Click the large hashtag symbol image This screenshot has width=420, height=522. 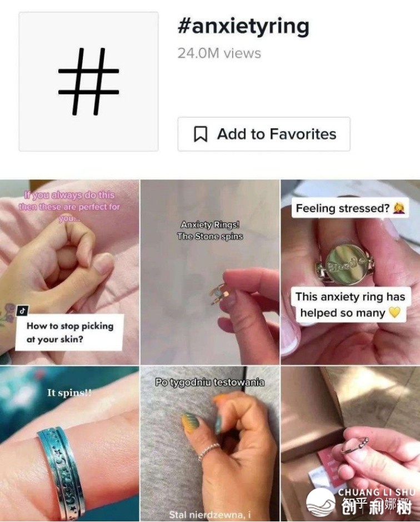click(x=88, y=82)
